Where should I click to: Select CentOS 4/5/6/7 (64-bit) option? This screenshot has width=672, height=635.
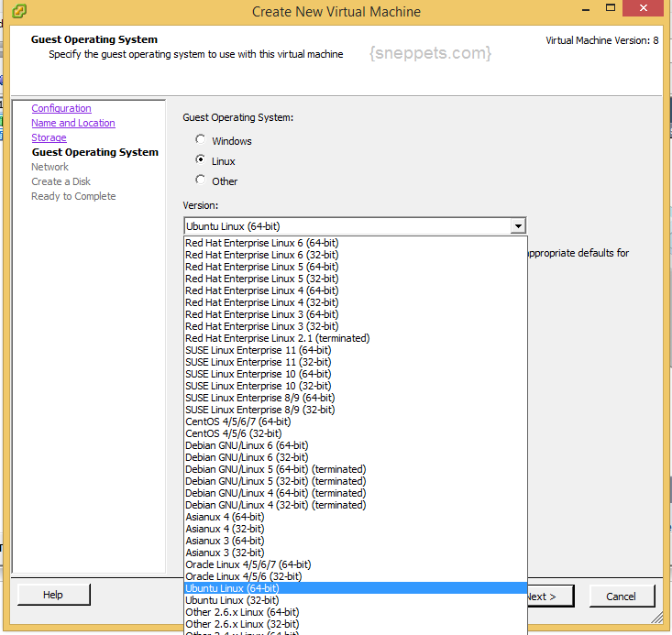(356, 422)
